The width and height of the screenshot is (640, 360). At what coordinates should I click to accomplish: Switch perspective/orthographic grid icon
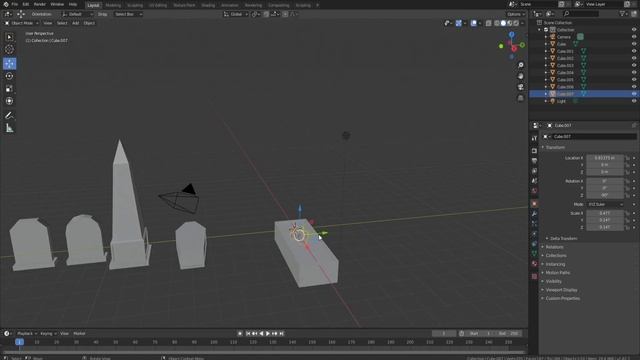[x=520, y=98]
